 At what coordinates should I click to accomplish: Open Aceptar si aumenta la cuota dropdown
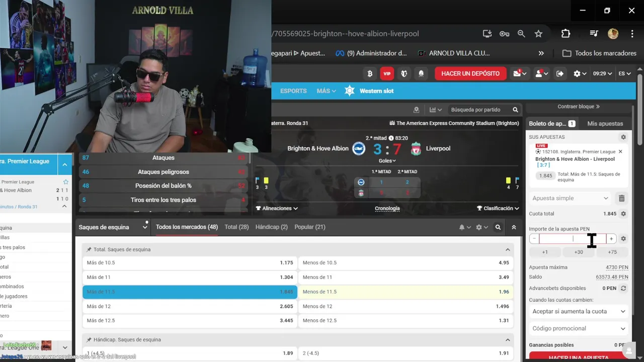[579, 311]
